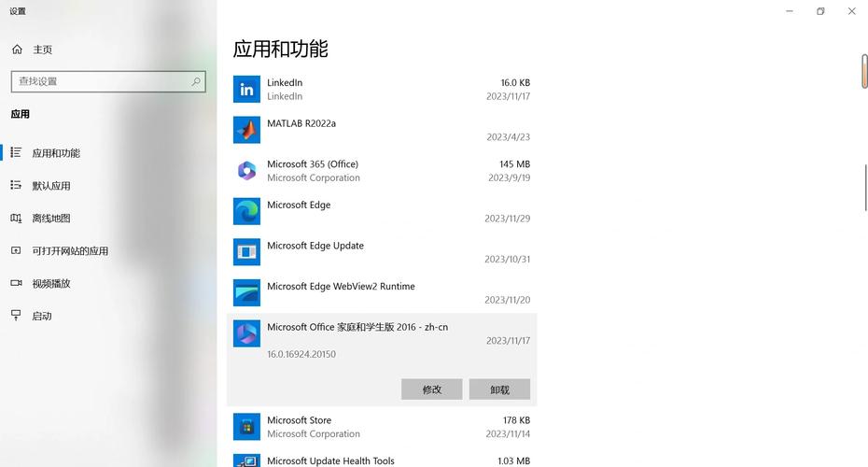Image resolution: width=868 pixels, height=467 pixels.
Task: Click the Microsoft Edge app icon
Action: coord(246,211)
